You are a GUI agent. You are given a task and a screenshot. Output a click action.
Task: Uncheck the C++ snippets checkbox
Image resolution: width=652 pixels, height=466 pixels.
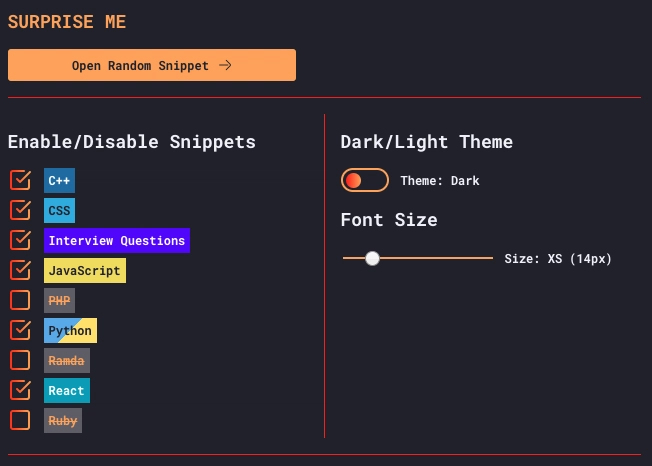coord(20,180)
